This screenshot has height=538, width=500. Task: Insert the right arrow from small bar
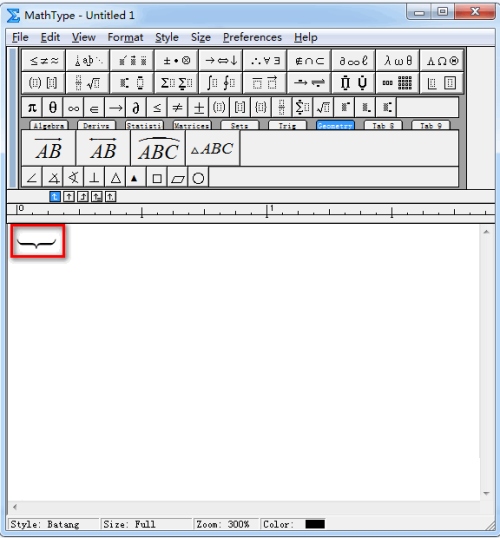tap(115, 108)
